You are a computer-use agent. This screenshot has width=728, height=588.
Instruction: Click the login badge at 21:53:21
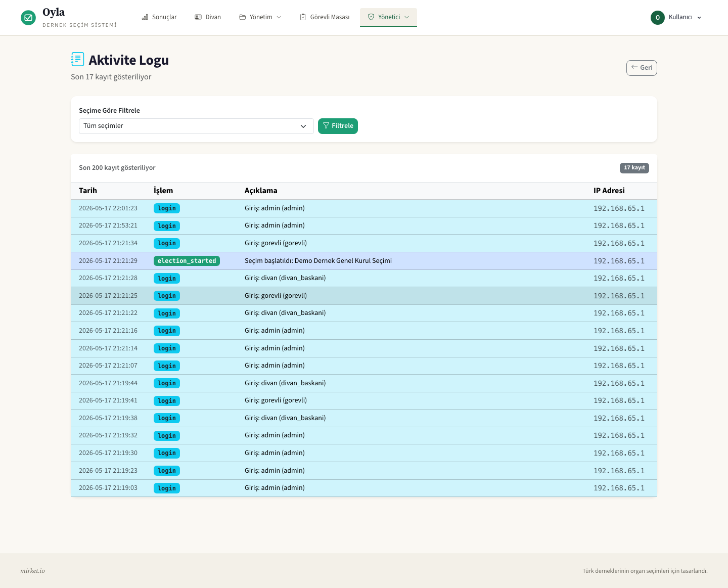click(x=167, y=226)
